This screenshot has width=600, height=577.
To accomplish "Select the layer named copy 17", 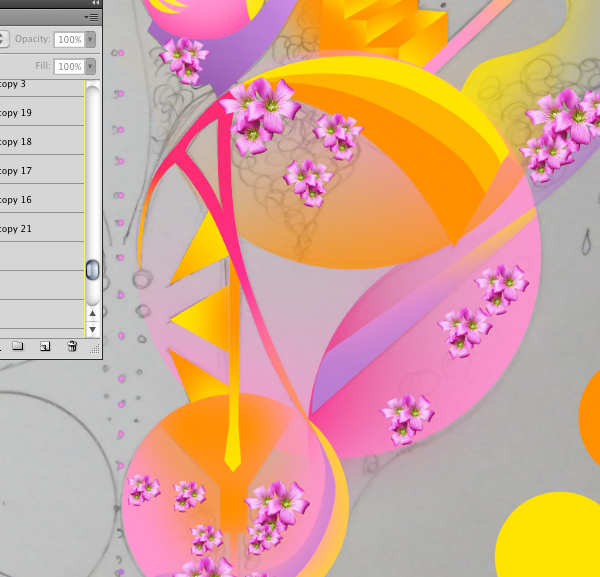I will [x=42, y=170].
